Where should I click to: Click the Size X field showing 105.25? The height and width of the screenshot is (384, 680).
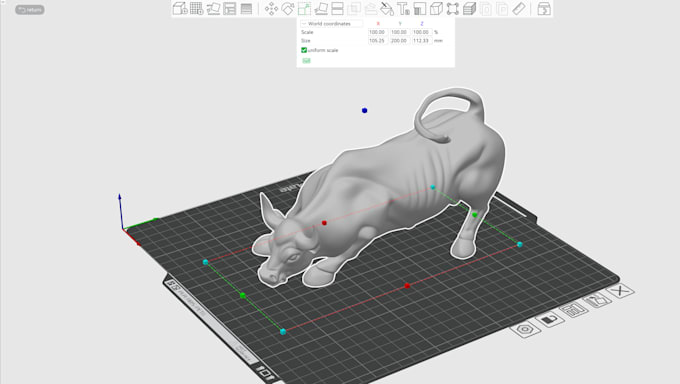pos(377,40)
